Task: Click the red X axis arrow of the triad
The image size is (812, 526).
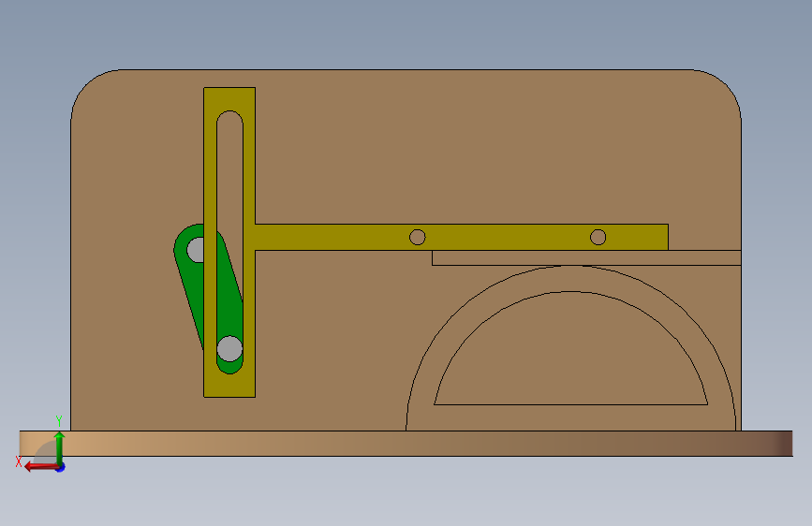Action: pyautogui.click(x=41, y=467)
